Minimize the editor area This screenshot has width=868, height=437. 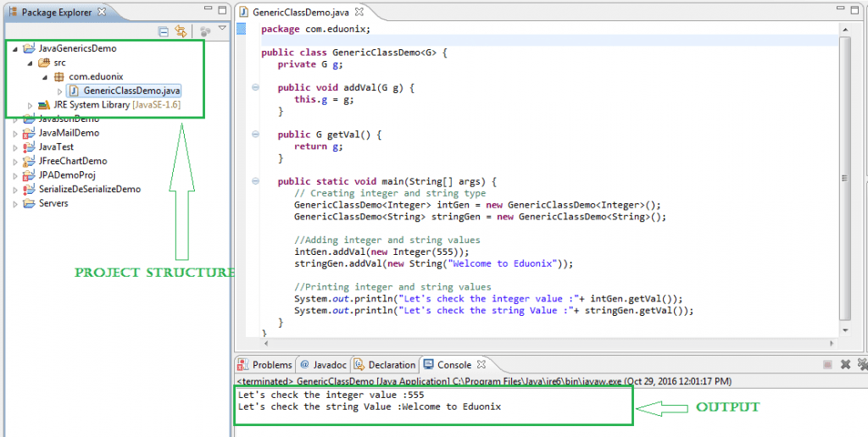(840, 10)
